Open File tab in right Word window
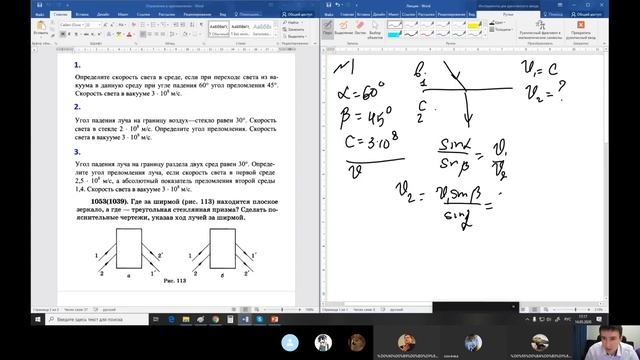The image size is (640, 360). [329, 14]
